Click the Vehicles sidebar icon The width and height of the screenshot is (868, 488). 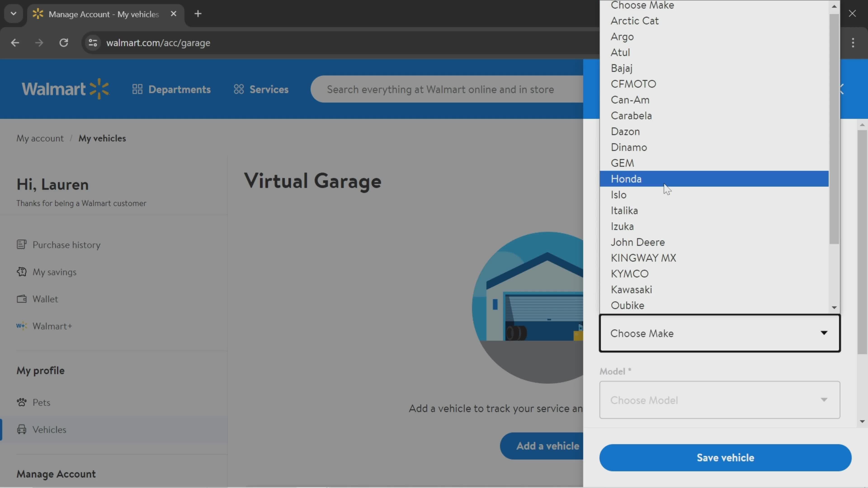click(21, 429)
